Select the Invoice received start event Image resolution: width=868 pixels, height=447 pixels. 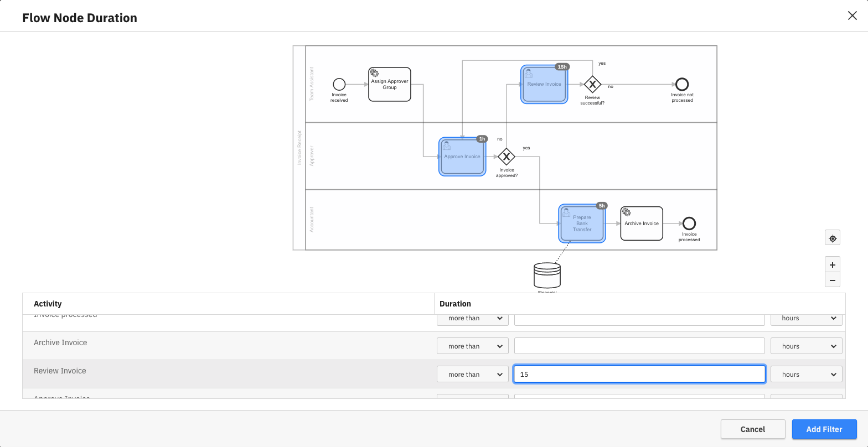click(x=339, y=84)
